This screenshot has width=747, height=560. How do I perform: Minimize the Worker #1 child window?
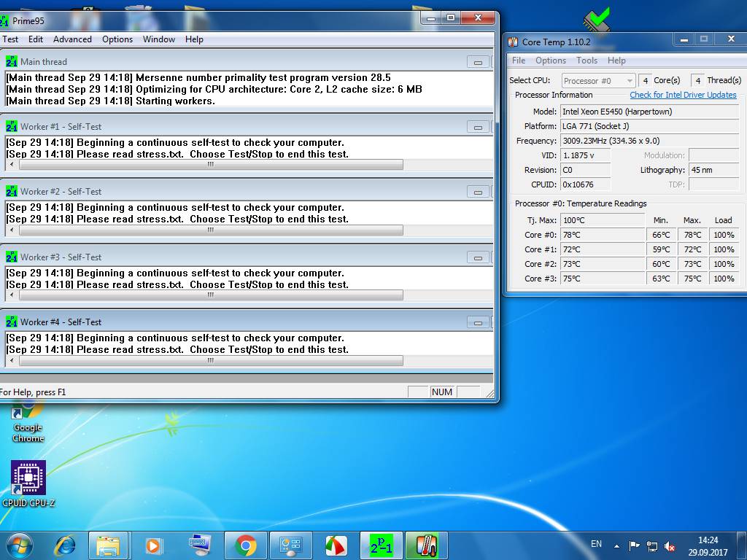478,127
